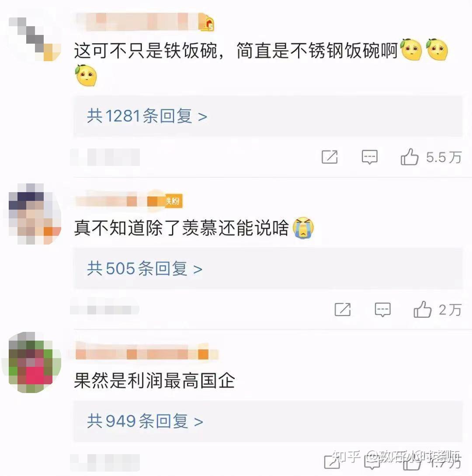The image size is (472, 476).
Task: Open the third commenter's blurred username
Action: click(147, 352)
